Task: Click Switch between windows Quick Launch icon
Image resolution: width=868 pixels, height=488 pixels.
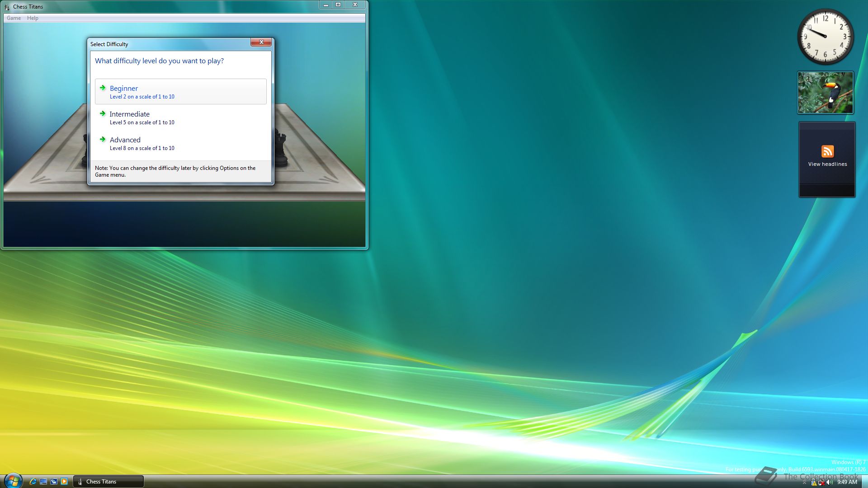Action: click(54, 482)
